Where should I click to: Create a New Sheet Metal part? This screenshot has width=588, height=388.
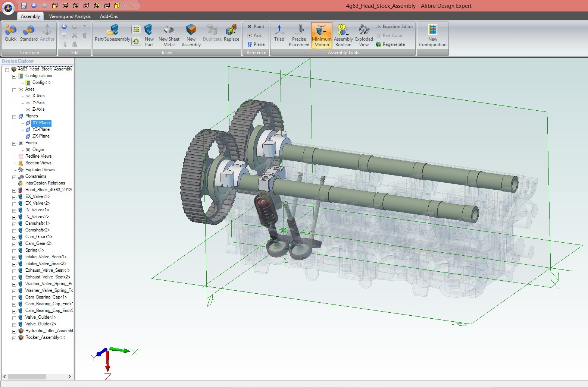[169, 35]
